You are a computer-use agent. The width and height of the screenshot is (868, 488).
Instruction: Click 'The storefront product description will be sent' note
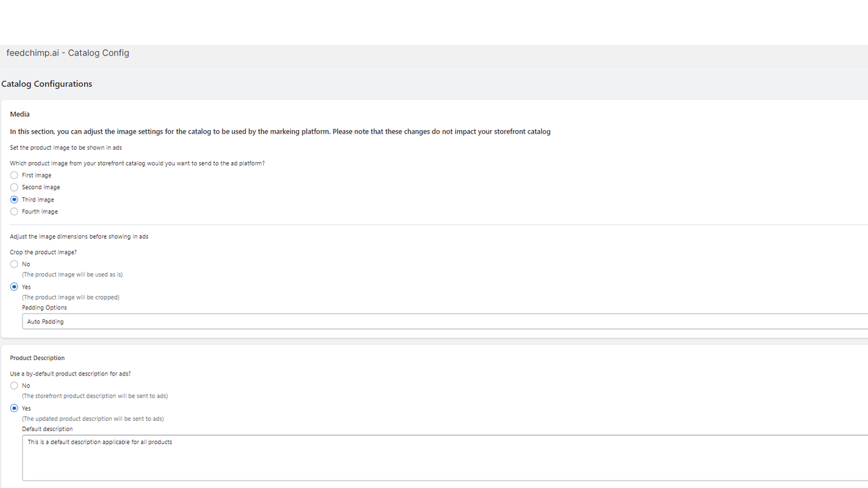(95, 396)
